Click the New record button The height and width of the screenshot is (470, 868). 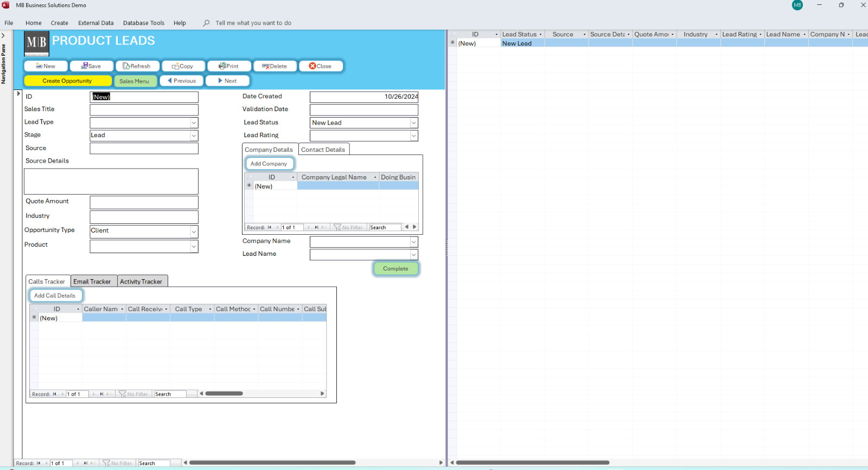(46, 66)
